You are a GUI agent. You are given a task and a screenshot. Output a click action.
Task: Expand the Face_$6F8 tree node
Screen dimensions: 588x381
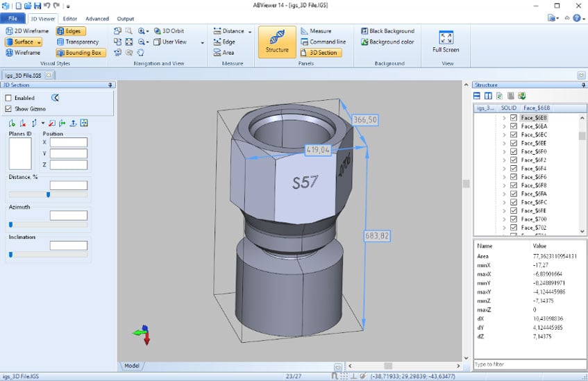504,185
